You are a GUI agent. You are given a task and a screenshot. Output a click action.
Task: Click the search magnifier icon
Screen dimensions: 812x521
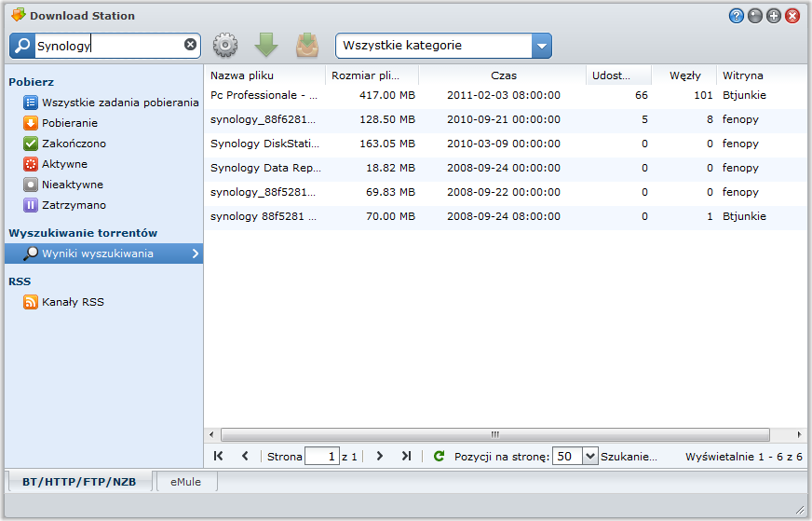coord(22,46)
